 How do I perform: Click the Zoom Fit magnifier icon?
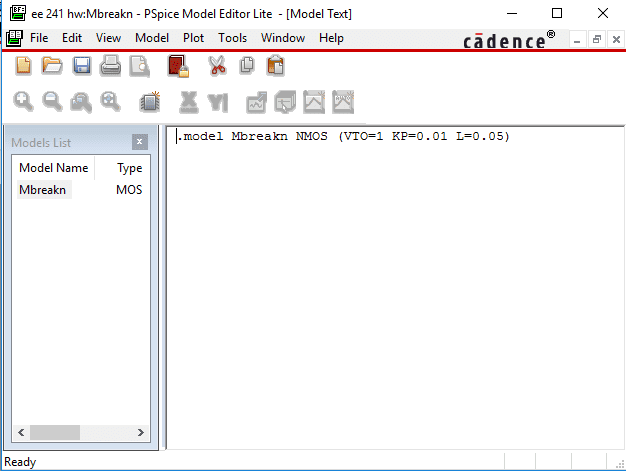(x=110, y=102)
